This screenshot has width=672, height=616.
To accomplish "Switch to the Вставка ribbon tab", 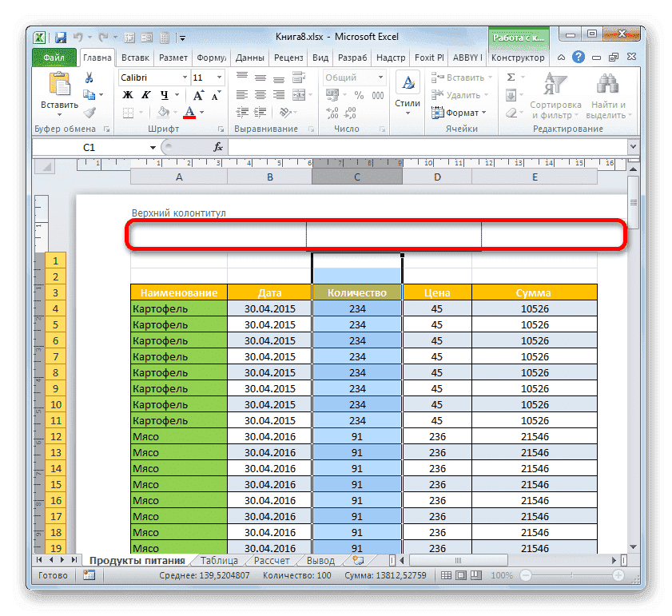I will pos(134,58).
